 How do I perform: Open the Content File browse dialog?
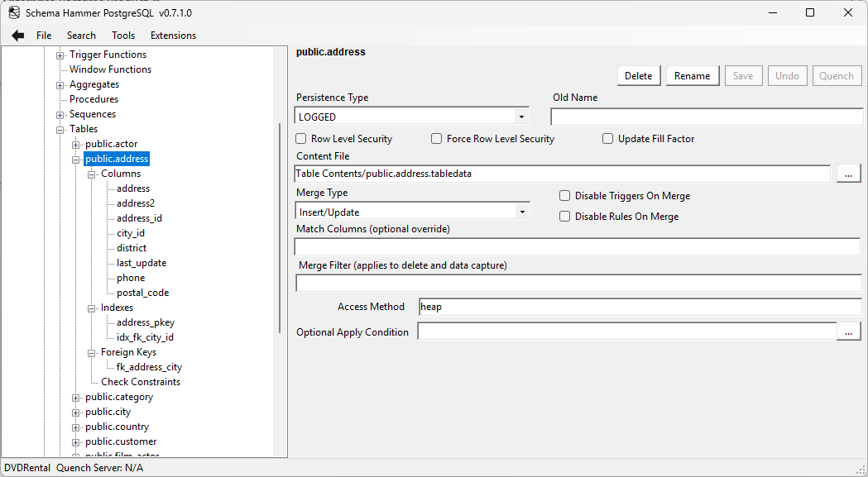[849, 173]
